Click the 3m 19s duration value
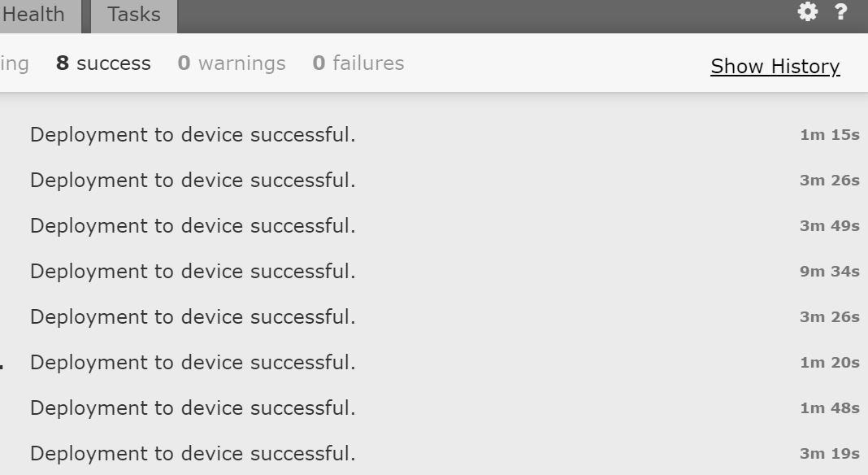The height and width of the screenshot is (475, 868). pyautogui.click(x=829, y=454)
